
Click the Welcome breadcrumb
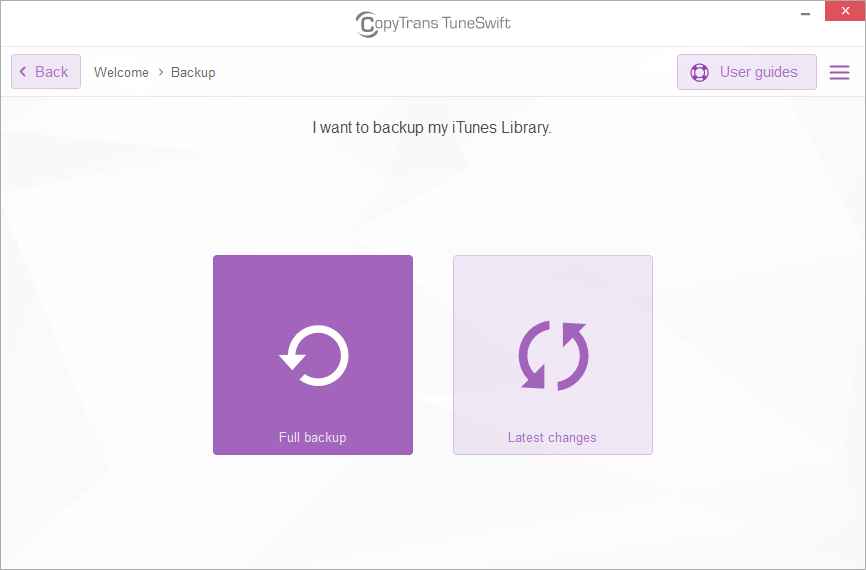(121, 72)
